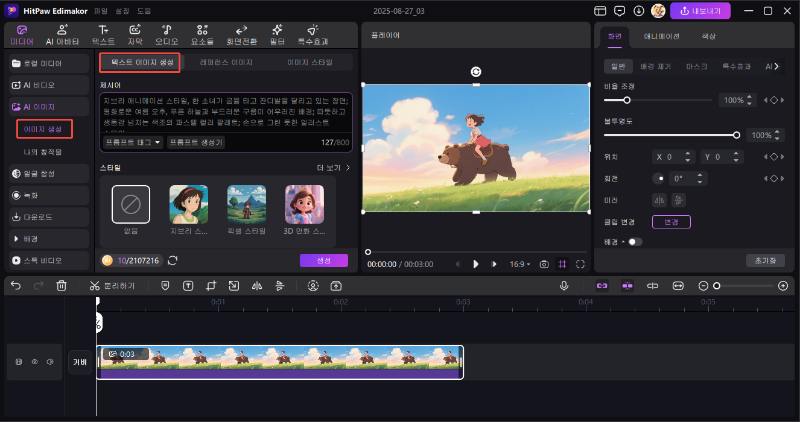The width and height of the screenshot is (800, 422).
Task: Click the undo arrow in timeline toolbar
Action: 16,286
